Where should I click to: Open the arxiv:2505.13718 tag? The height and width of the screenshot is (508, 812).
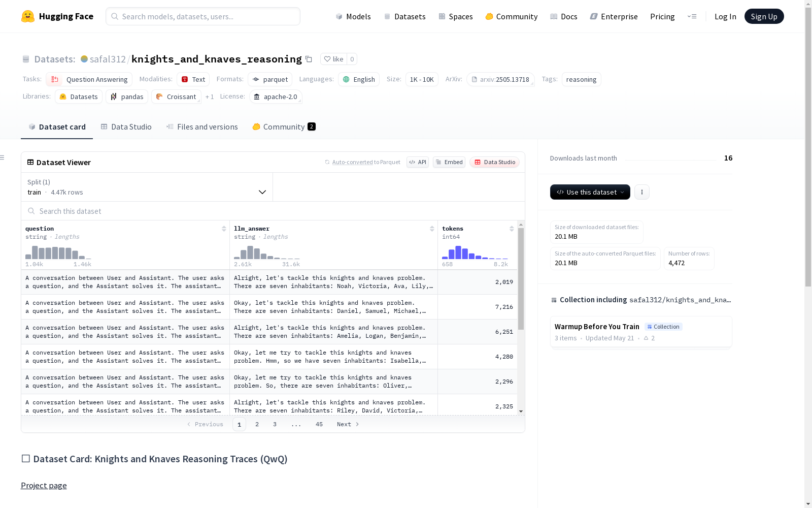click(x=500, y=79)
